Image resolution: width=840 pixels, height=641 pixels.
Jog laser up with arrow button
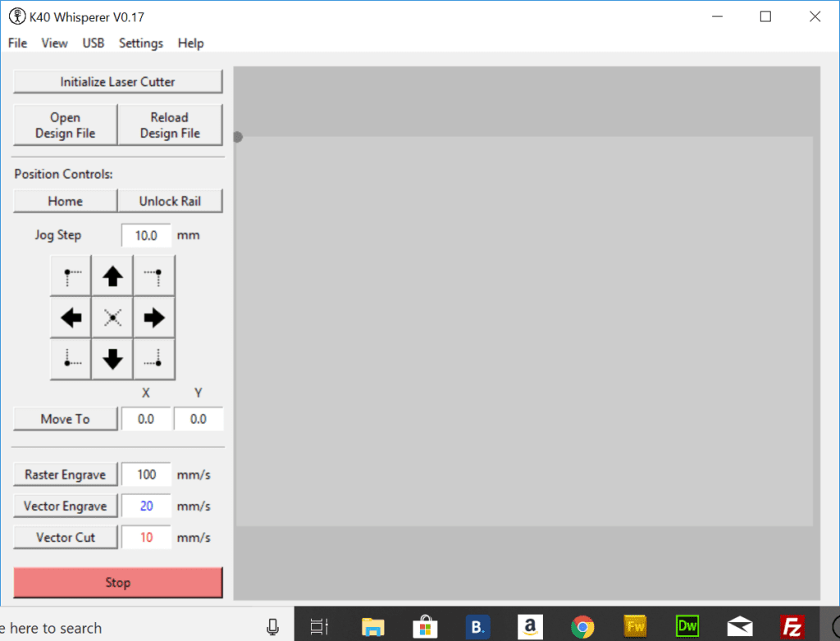tap(112, 276)
